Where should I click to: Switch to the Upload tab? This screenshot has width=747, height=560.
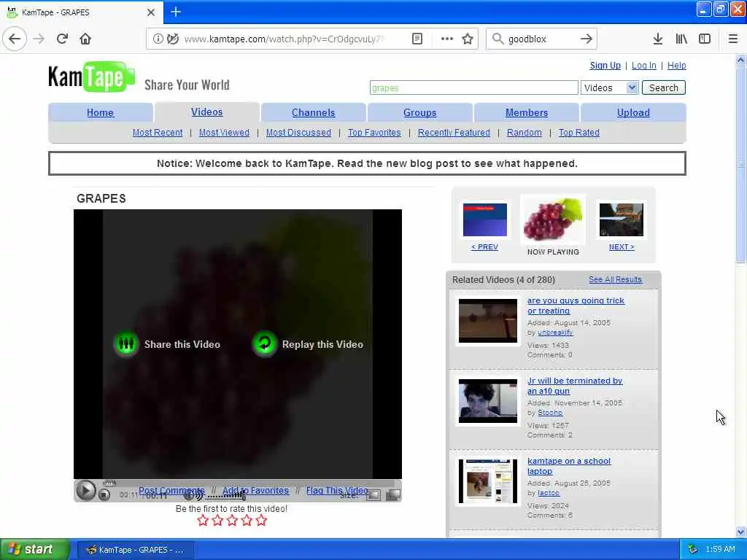pos(633,113)
